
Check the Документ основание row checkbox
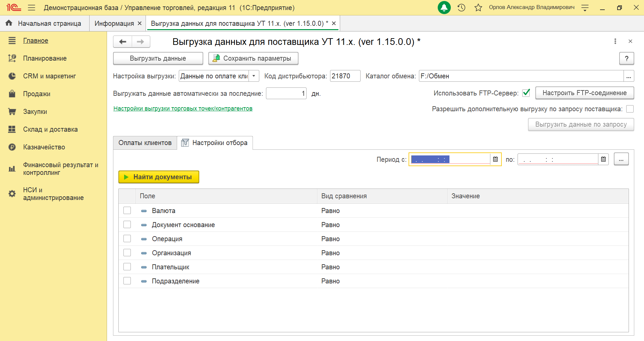[127, 224]
